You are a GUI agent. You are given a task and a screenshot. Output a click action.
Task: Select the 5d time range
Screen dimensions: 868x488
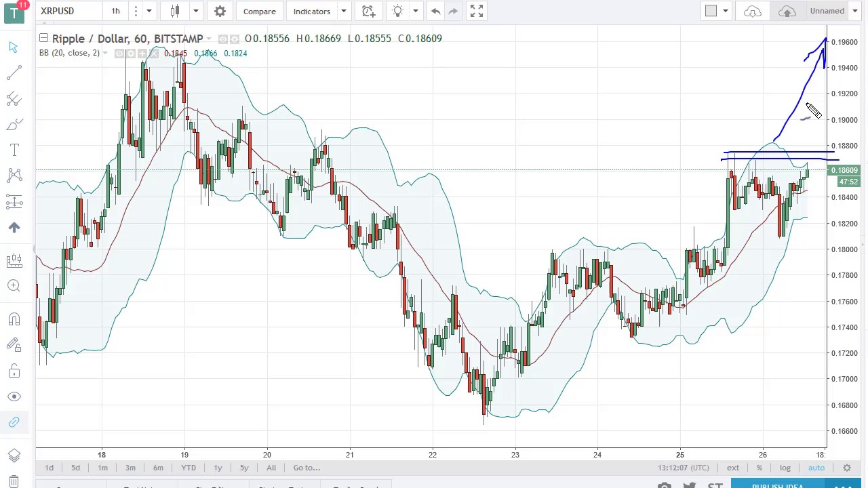[75, 468]
